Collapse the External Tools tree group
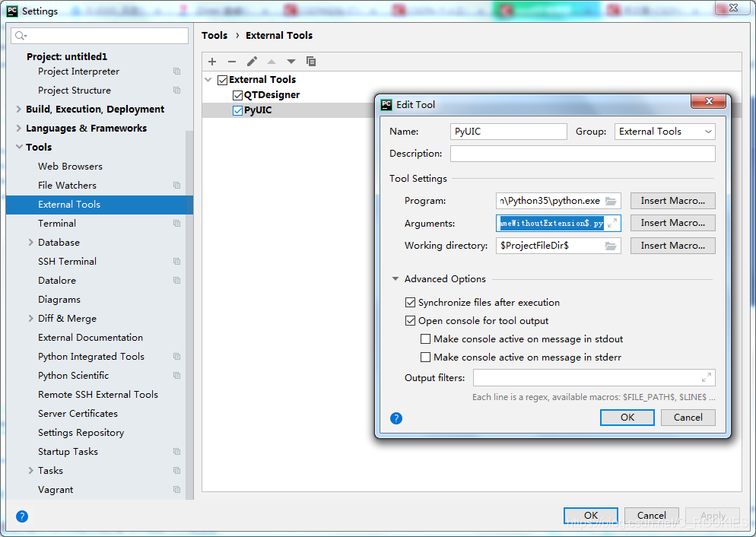Screen dimensions: 756x537 pyautogui.click(x=208, y=80)
